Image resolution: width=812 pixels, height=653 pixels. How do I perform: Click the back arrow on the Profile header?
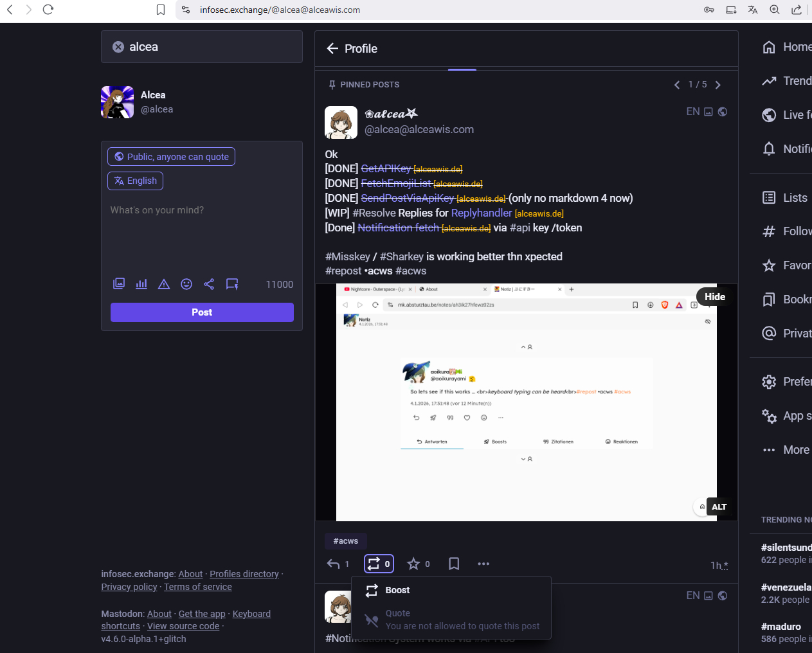[x=332, y=48]
